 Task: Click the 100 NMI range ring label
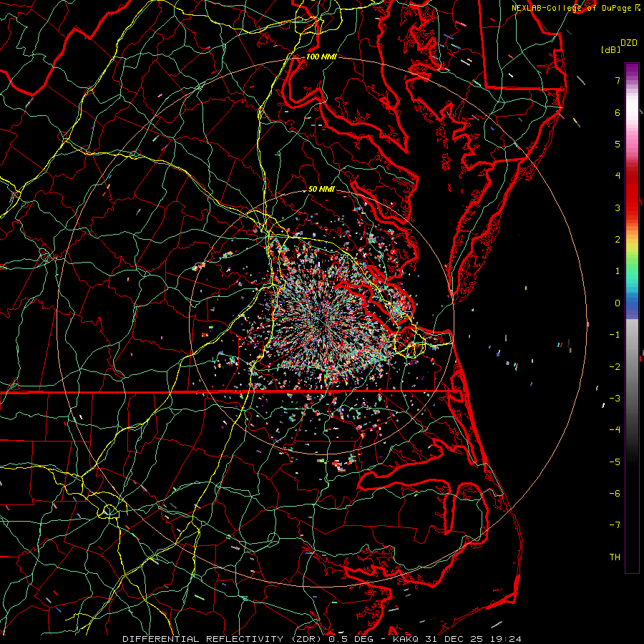click(321, 57)
